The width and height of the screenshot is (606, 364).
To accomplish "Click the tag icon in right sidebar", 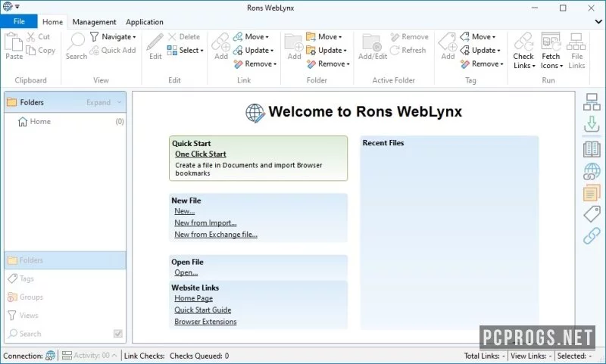I will 592,214.
